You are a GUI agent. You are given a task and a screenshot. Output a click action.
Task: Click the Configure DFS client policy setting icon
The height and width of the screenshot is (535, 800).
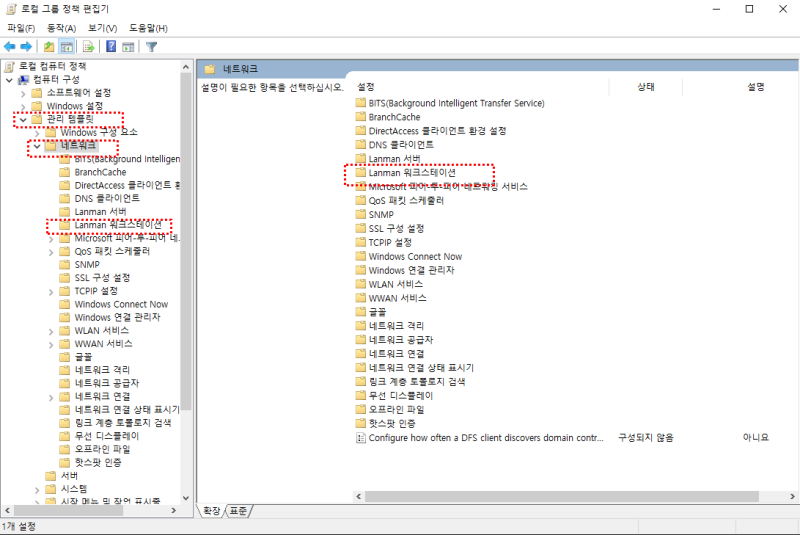361,438
